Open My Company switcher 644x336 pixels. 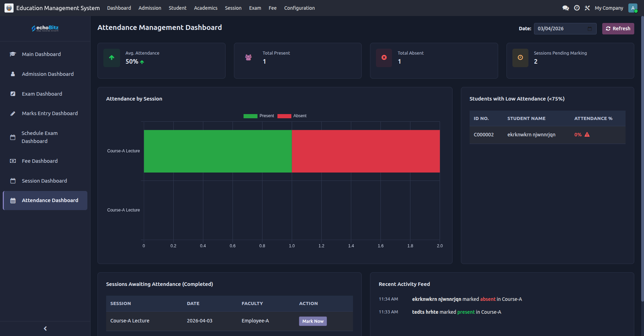pos(609,8)
